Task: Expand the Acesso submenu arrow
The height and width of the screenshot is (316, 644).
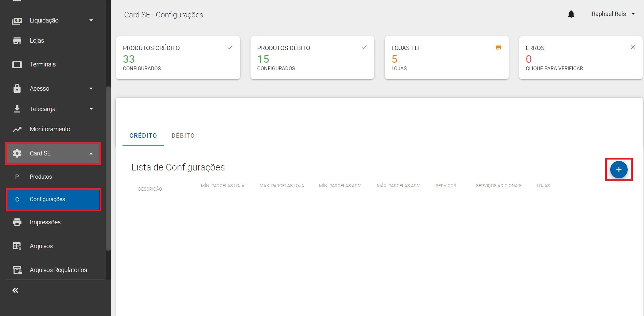Action: coord(91,89)
